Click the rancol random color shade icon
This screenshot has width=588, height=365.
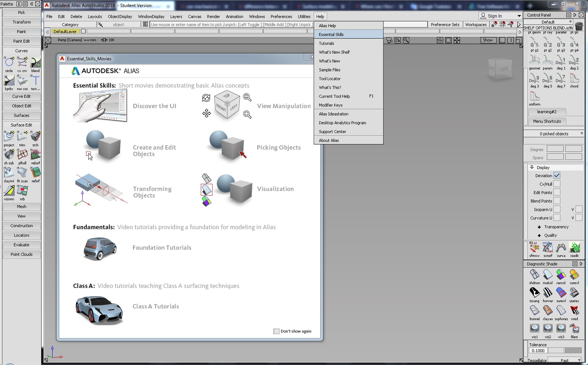pyautogui.click(x=561, y=275)
